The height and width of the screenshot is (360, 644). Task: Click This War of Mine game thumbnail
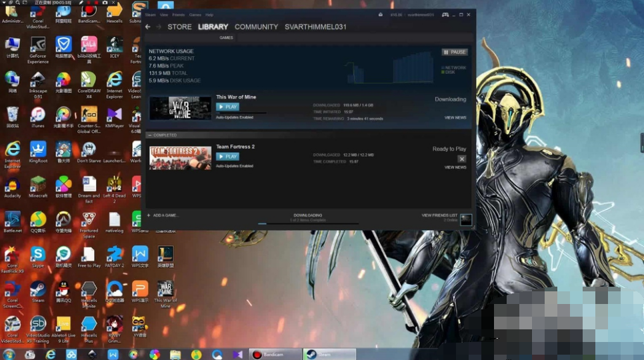tap(180, 109)
